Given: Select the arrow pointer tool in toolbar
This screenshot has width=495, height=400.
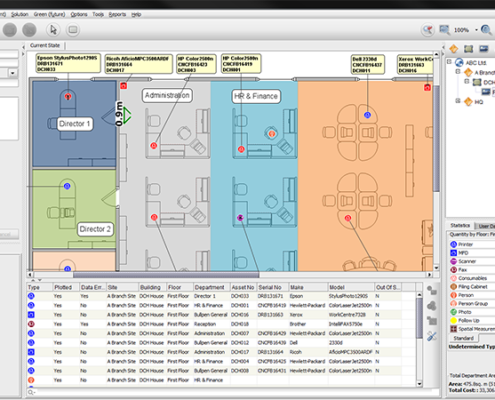Looking at the screenshot, I should point(53,30).
